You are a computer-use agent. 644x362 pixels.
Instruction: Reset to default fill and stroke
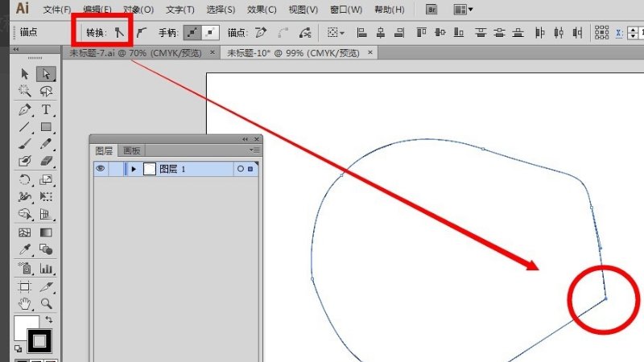18,349
